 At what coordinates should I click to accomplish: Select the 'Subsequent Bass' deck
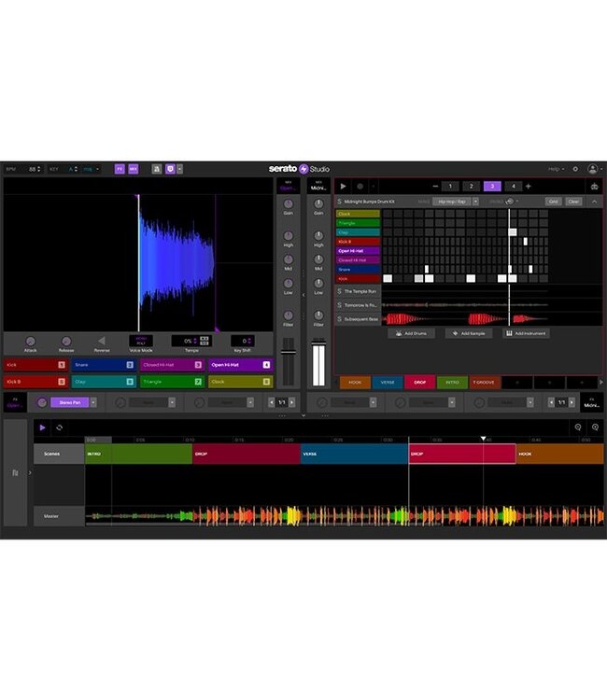pos(358,319)
